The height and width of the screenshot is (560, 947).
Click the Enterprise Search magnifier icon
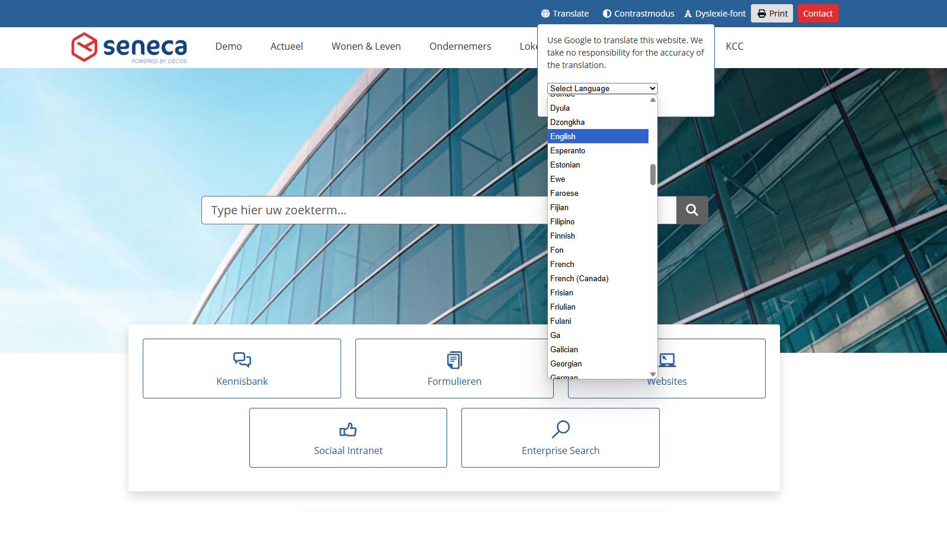(560, 429)
